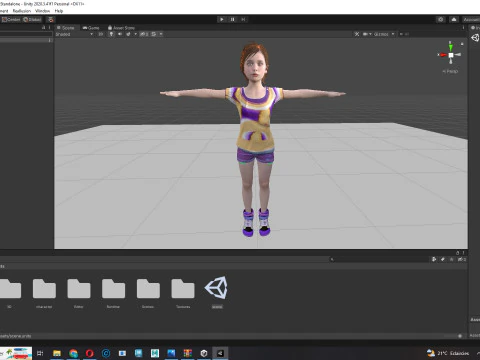
Task: Open the weather widget showing 21°C
Action: [448, 353]
